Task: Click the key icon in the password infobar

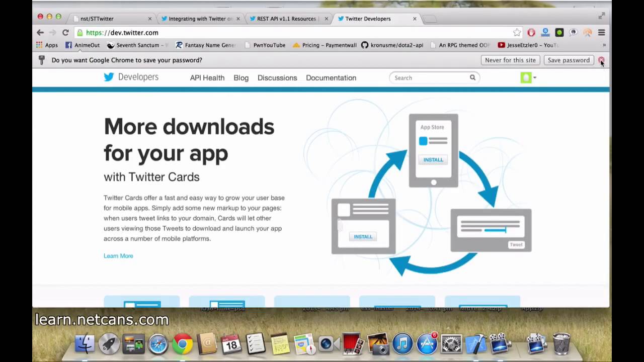Action: [42, 60]
